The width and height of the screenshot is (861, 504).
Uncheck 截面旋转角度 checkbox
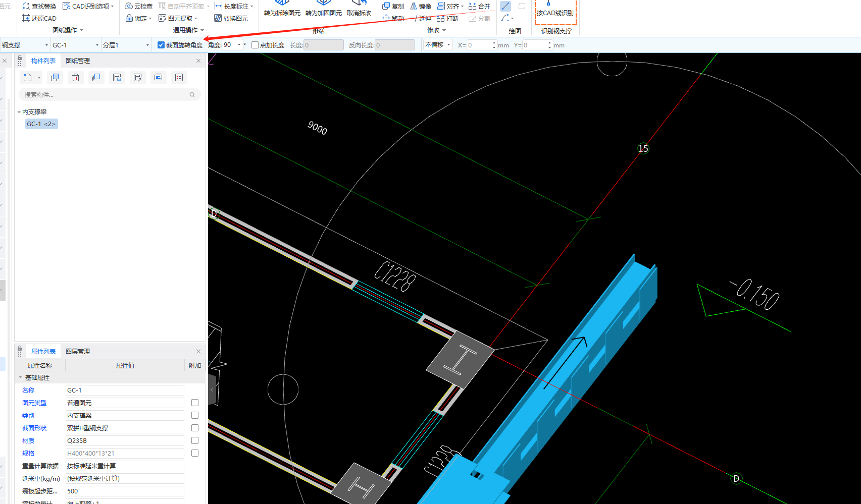point(161,45)
